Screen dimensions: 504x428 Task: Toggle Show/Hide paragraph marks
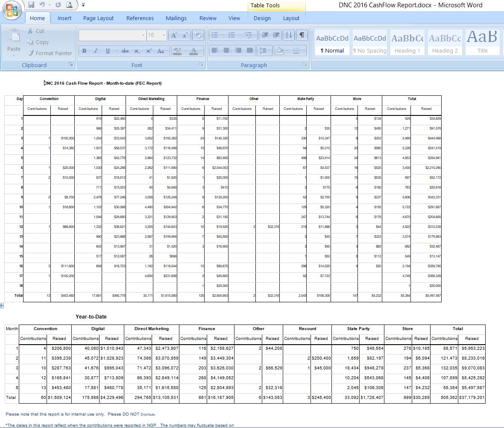302,35
